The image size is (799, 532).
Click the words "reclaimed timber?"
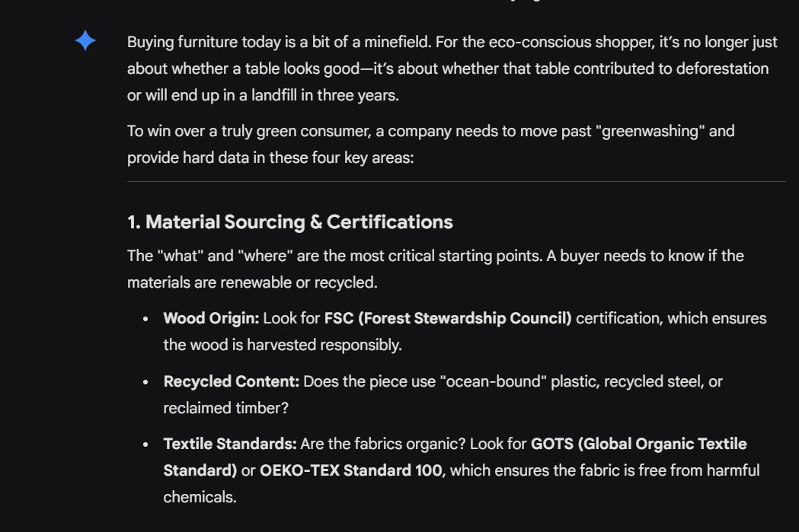point(225,408)
